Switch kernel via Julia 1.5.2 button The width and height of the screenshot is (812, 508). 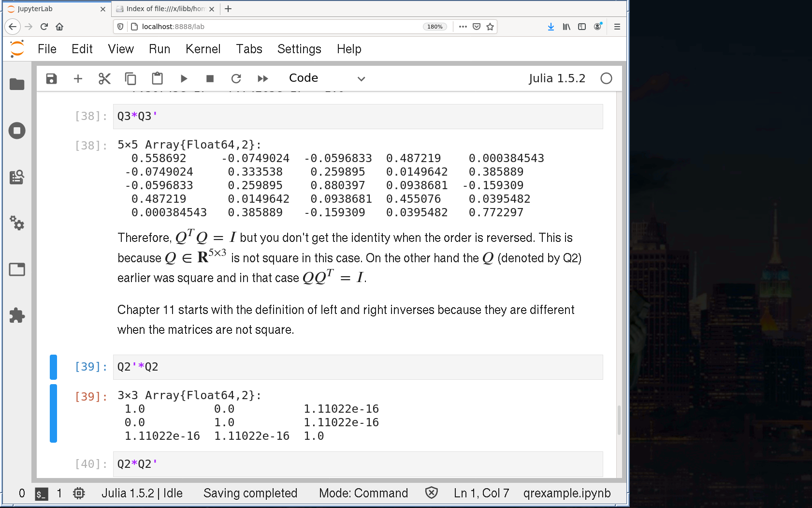tap(557, 78)
